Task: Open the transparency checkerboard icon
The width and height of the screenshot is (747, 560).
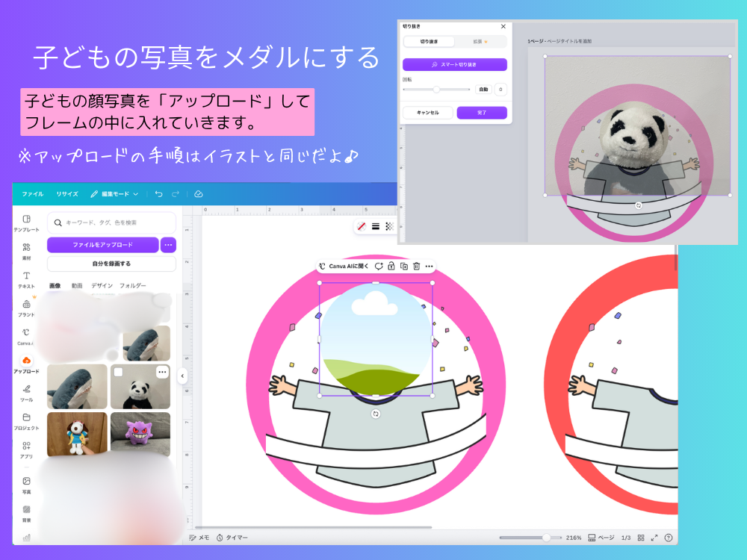Action: [389, 227]
